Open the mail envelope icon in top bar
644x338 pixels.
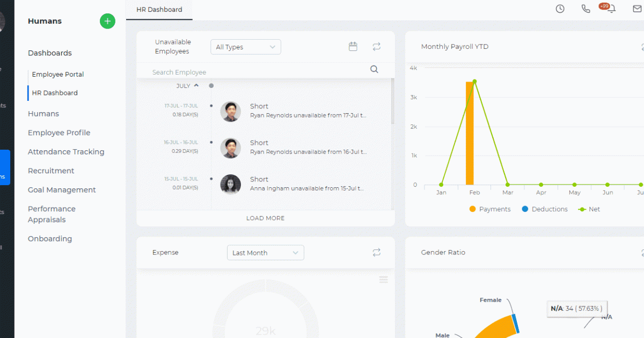(x=637, y=9)
